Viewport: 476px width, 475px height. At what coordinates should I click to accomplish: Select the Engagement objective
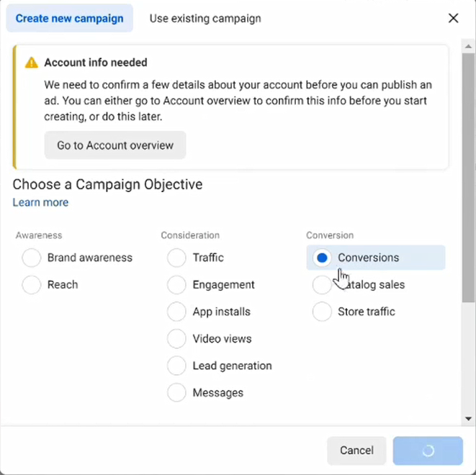[x=176, y=284]
